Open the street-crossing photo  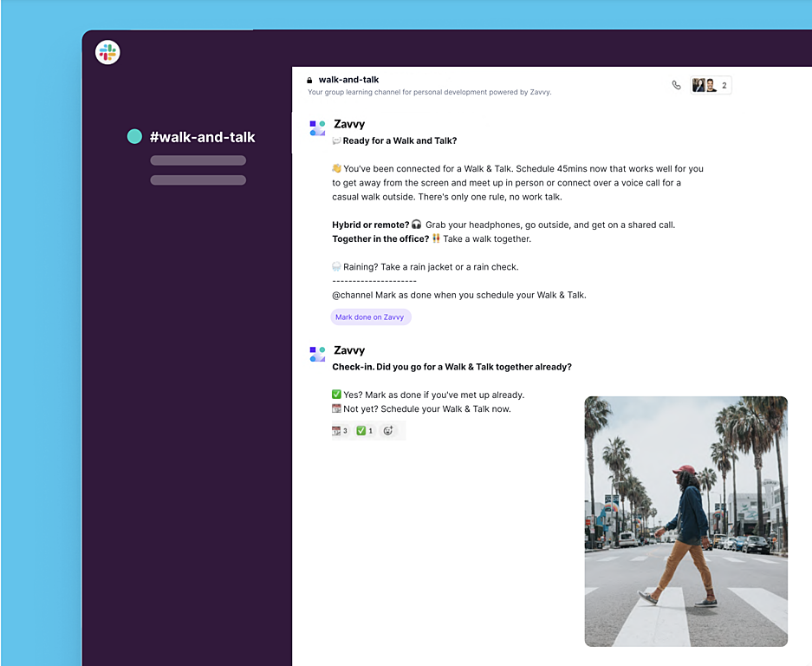tap(685, 520)
